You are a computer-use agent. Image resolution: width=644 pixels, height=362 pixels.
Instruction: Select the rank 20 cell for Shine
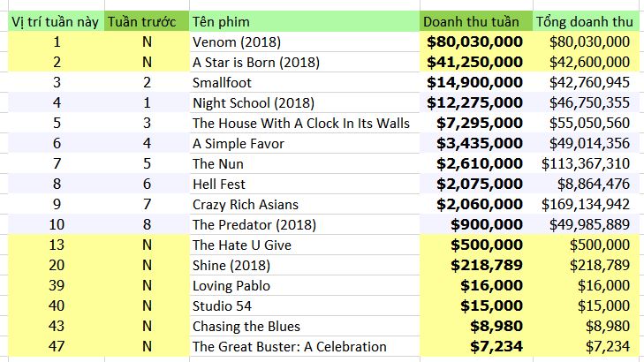(57, 265)
